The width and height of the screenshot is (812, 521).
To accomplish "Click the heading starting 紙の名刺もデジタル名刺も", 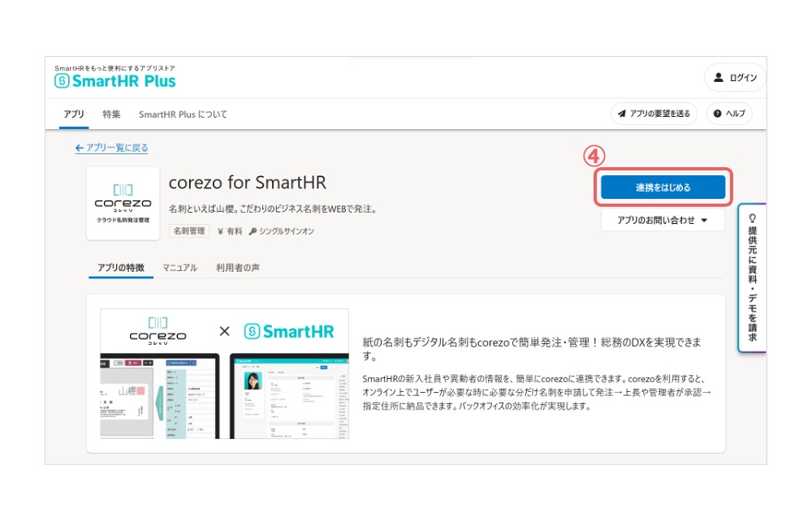I will click(532, 349).
